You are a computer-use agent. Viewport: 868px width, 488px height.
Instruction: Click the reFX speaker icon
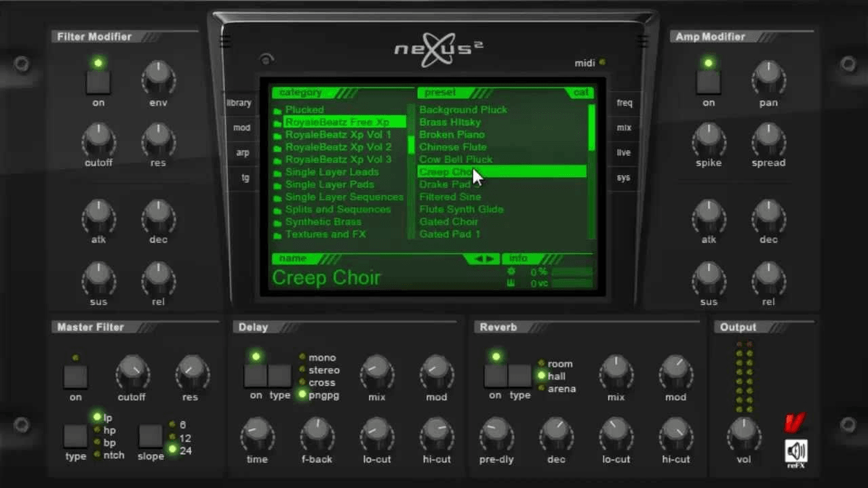(796, 452)
